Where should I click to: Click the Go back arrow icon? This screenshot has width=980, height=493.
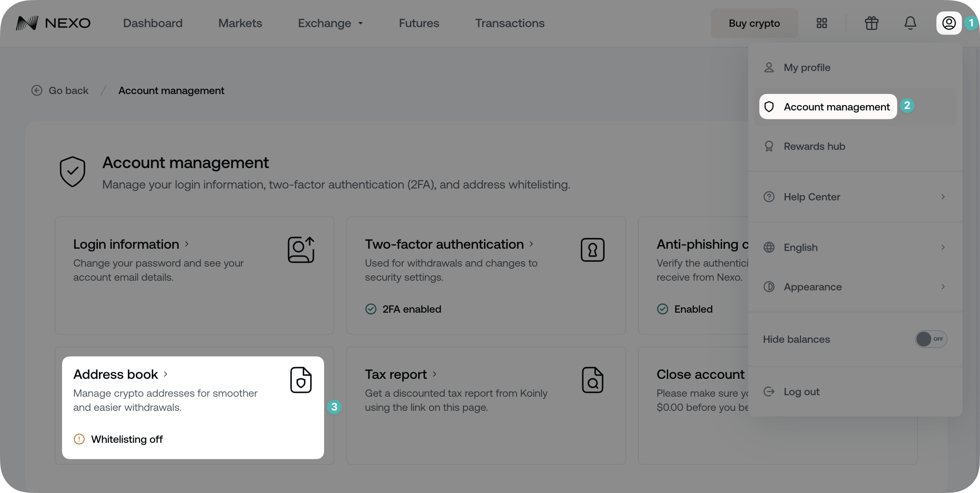[x=37, y=90]
